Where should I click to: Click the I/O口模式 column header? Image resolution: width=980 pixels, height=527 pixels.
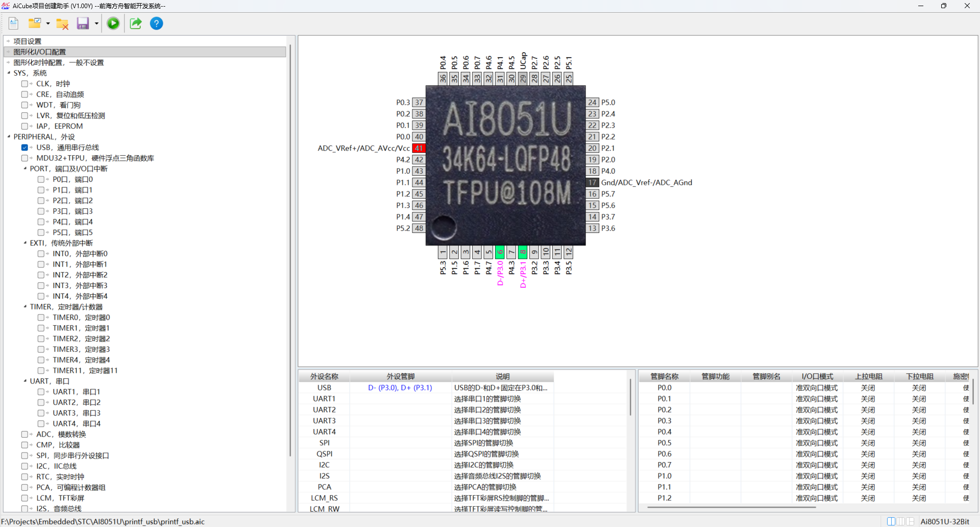817,376
